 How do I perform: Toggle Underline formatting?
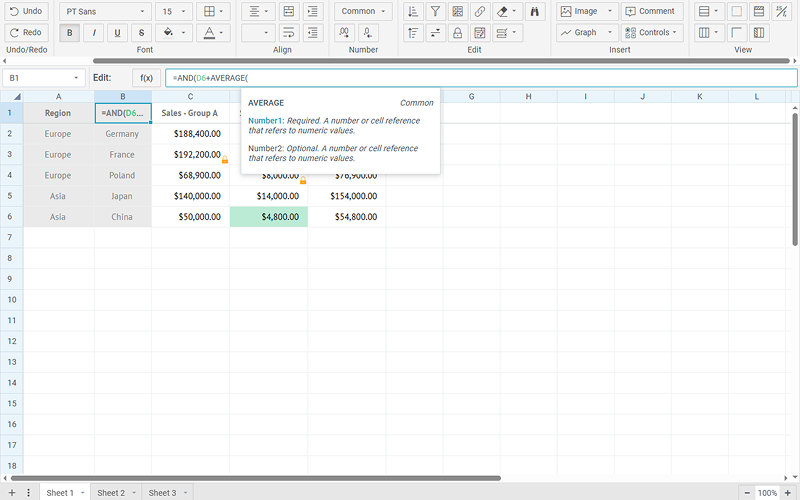(117, 33)
